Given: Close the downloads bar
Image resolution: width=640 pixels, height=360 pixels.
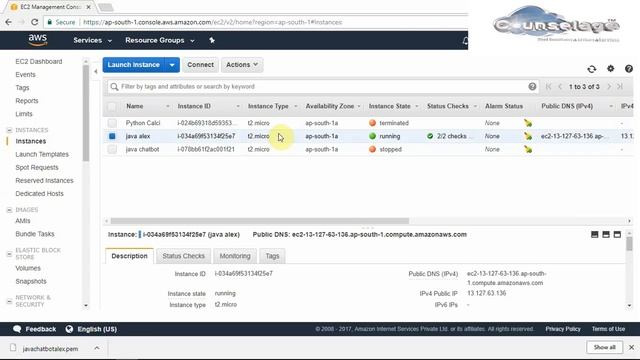Looking at the screenshot, I should point(631,347).
